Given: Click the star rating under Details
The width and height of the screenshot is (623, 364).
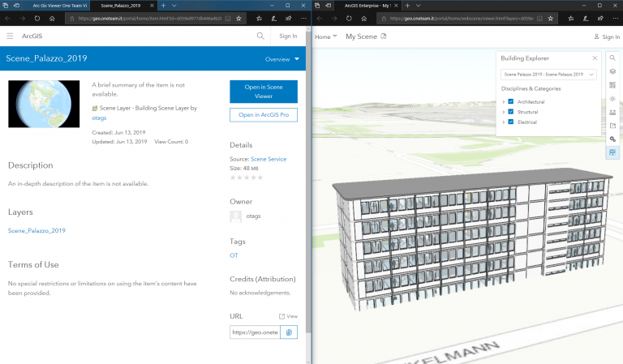Looking at the screenshot, I should pyautogui.click(x=247, y=178).
